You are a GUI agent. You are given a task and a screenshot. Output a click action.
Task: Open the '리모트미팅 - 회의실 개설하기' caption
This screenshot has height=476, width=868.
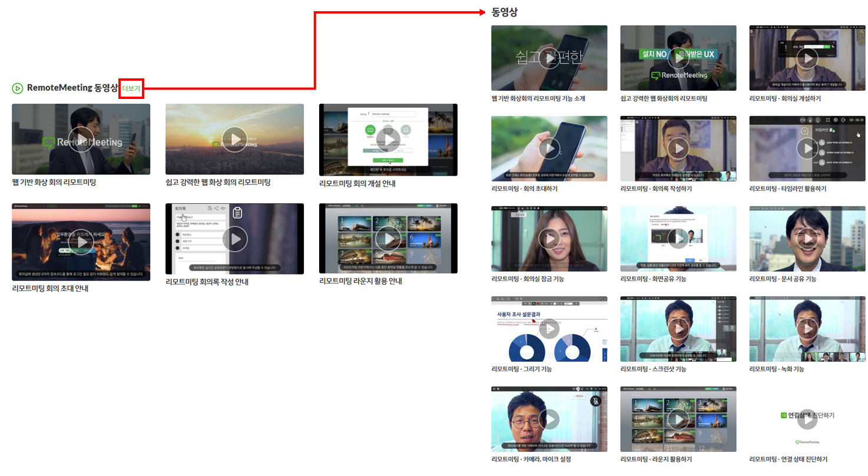(x=785, y=98)
